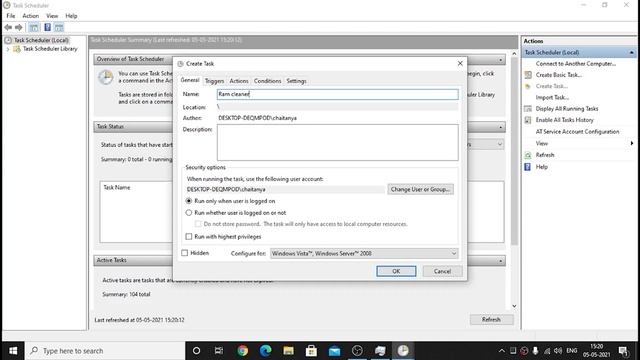
Task: Open Mail app from the taskbar
Action: [x=334, y=351]
